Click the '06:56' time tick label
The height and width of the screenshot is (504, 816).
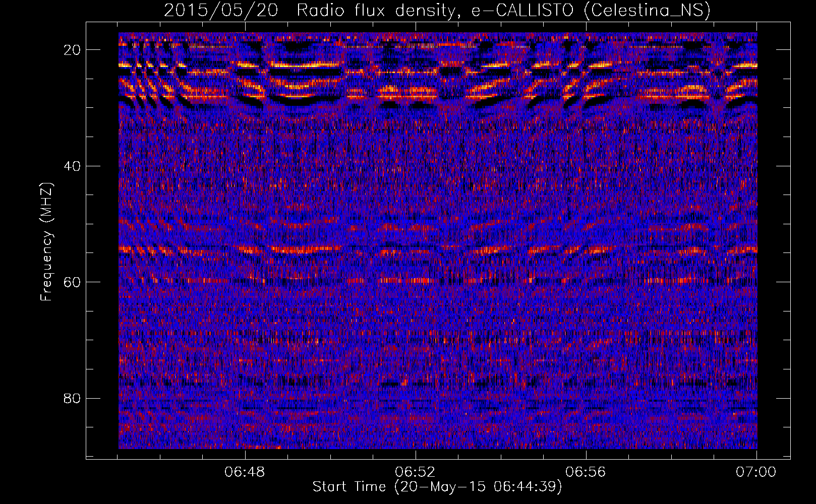[x=586, y=472]
